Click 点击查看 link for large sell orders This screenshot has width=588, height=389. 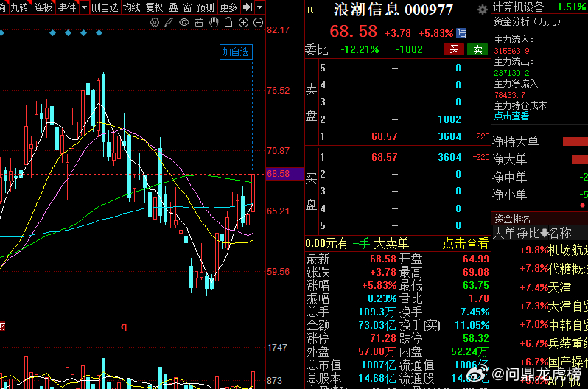click(x=466, y=243)
